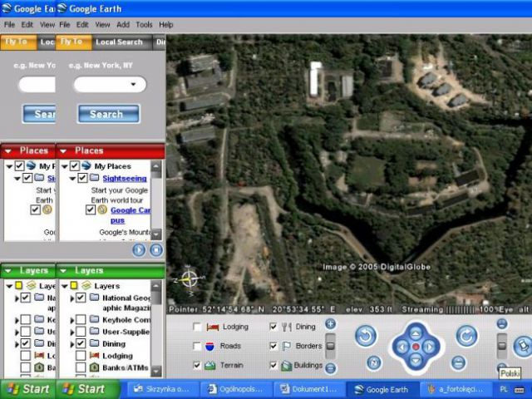Click the tilt up button above tilt slider
Screen dimensions: 532x399
pyautogui.click(x=502, y=323)
